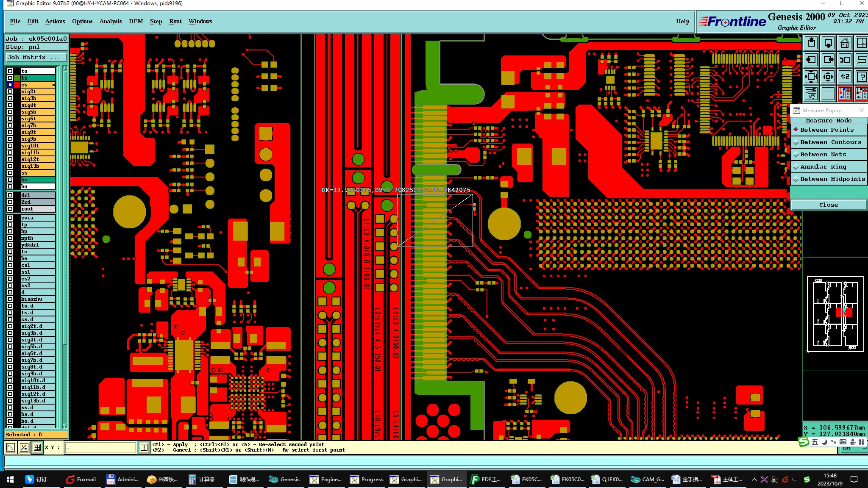Image resolution: width=868 pixels, height=488 pixels.
Task: Click the question mark help icon
Action: 861,77
